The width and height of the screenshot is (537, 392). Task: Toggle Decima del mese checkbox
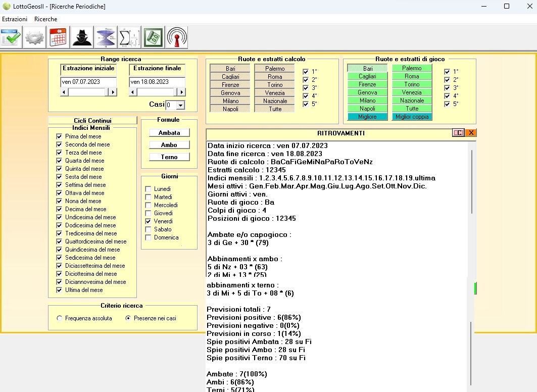coord(59,209)
